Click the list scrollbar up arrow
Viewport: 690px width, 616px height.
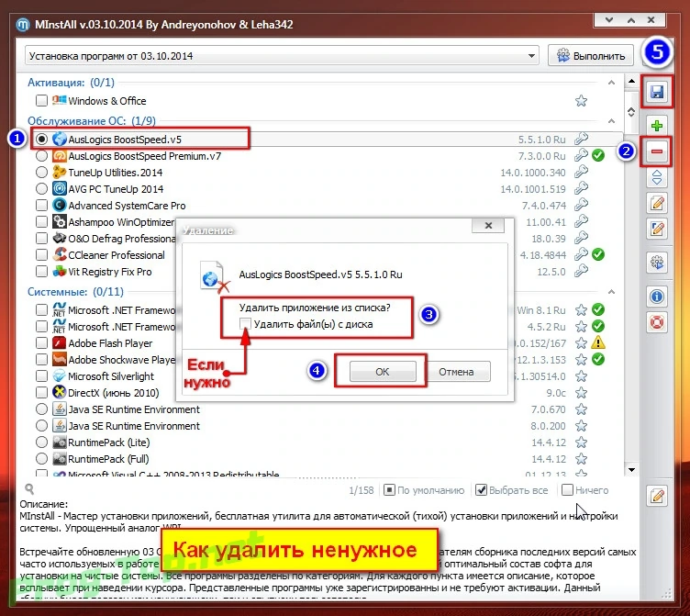click(x=631, y=81)
